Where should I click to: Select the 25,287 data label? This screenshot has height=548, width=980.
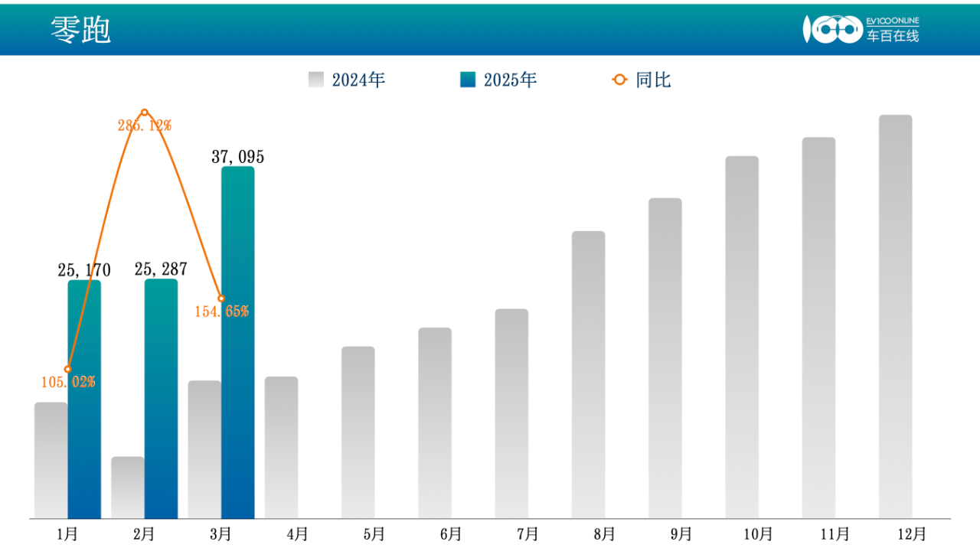point(161,269)
